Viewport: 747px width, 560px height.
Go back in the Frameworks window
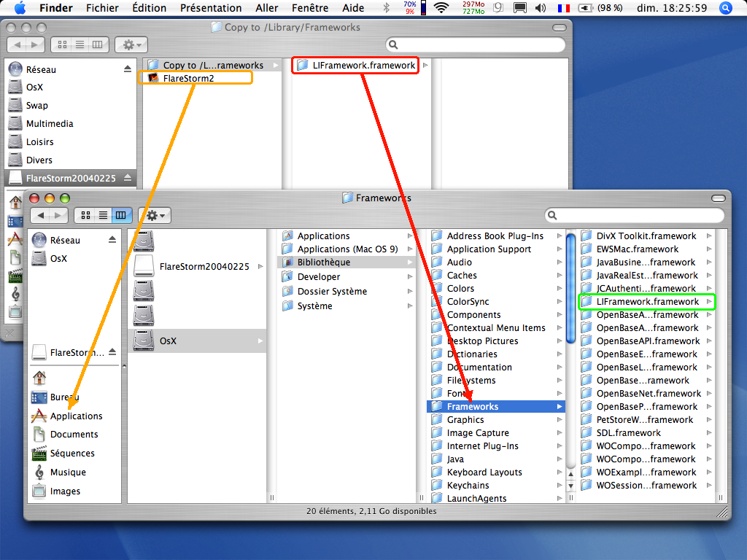[x=41, y=215]
